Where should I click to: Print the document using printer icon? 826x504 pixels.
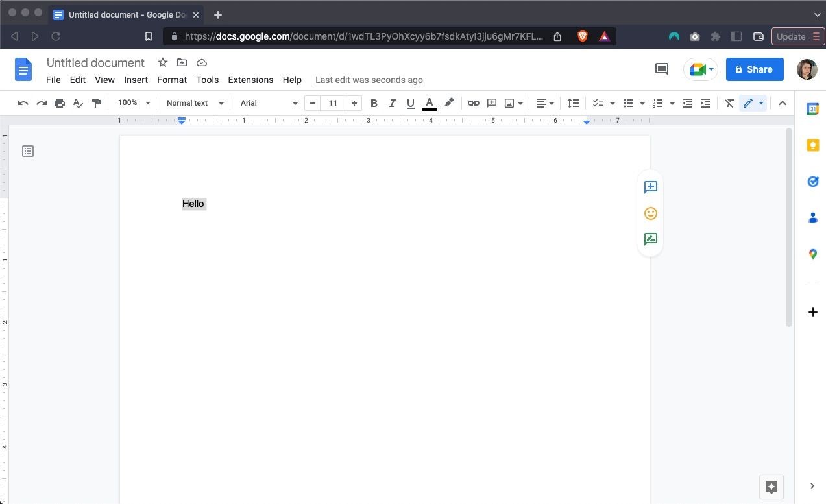point(60,103)
